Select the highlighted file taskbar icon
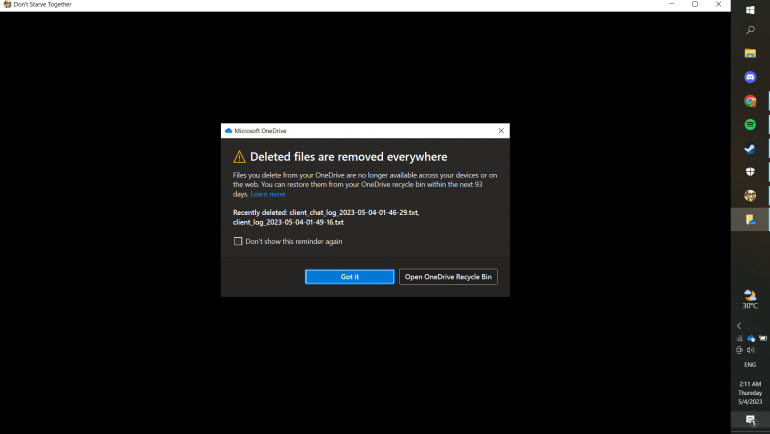The height and width of the screenshot is (434, 770). 750,219
